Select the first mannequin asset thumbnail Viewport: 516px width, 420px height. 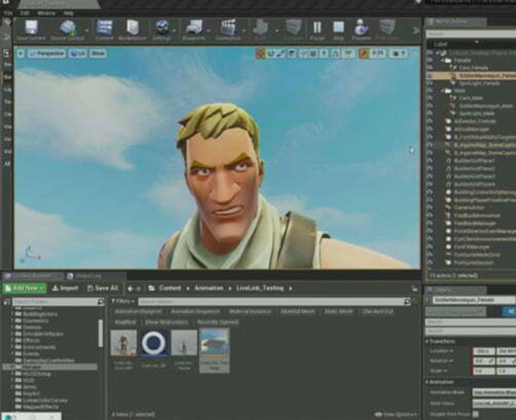[x=124, y=343]
